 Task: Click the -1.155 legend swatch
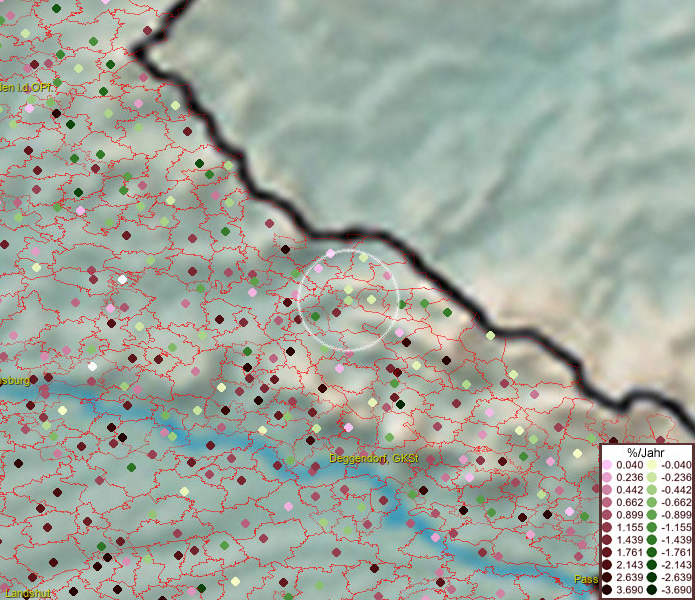(x=652, y=527)
